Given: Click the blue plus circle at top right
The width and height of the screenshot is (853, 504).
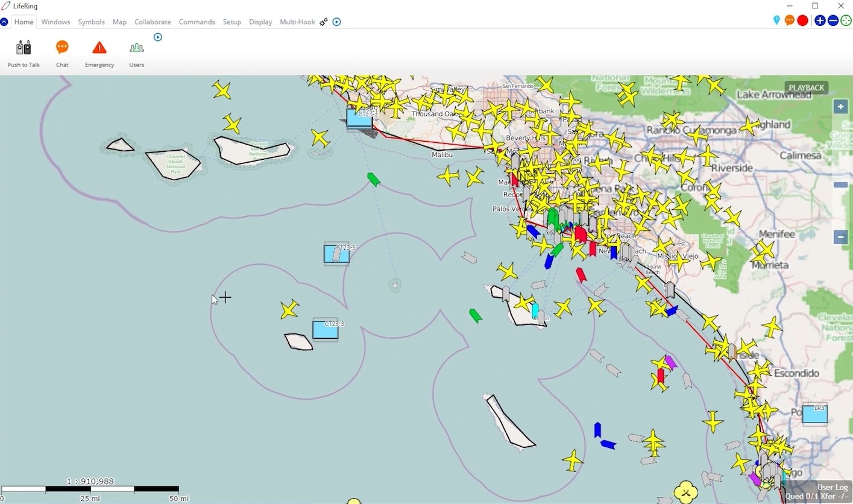Looking at the screenshot, I should click(x=820, y=20).
